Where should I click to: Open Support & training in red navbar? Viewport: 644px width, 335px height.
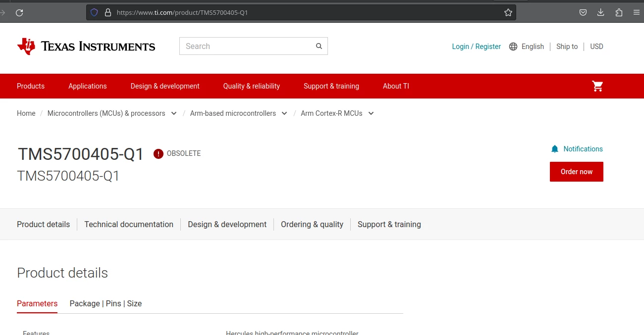tap(331, 86)
